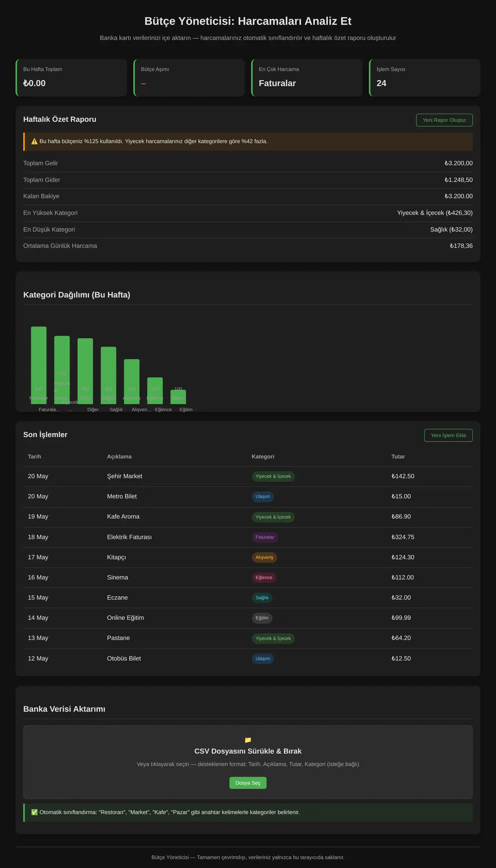Screen dimensions: 496x868
Task: Click the Ulaşım badge in the Otobüs Bilet row
Action: (x=263, y=659)
